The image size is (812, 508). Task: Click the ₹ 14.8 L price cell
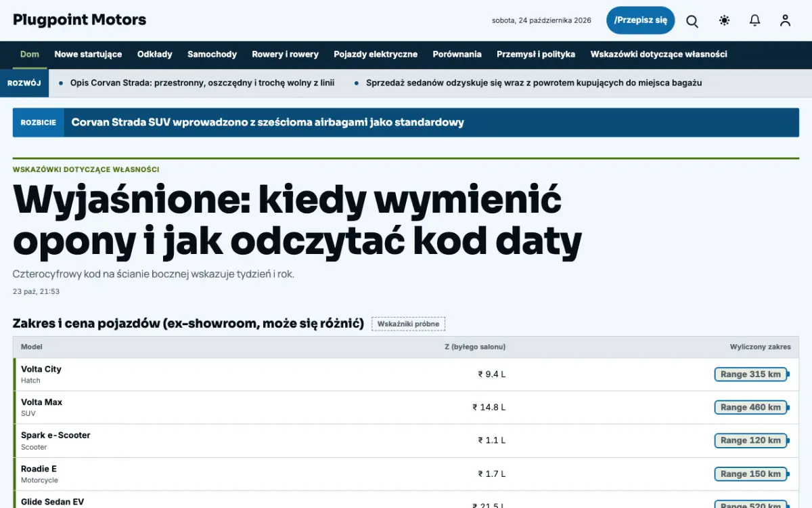point(489,407)
